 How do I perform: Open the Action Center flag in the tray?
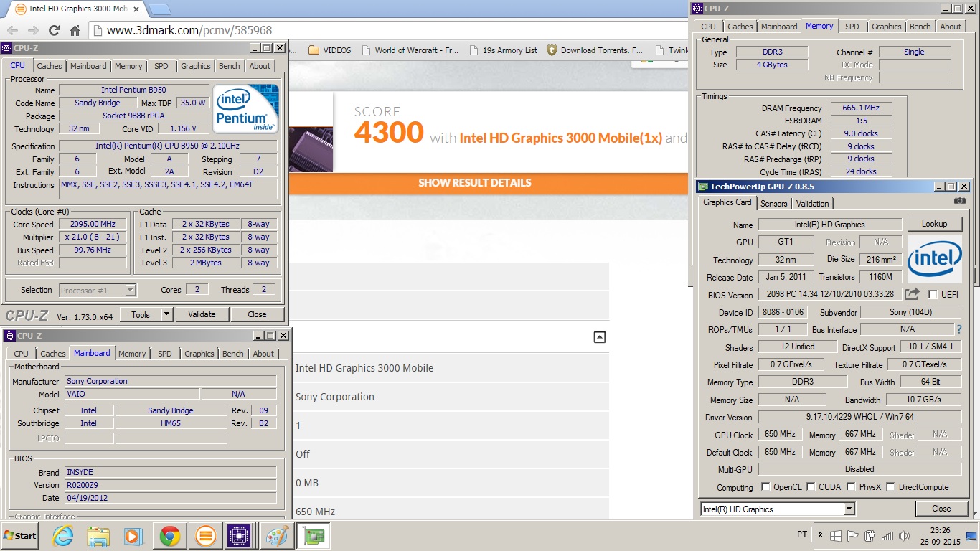coord(853,536)
